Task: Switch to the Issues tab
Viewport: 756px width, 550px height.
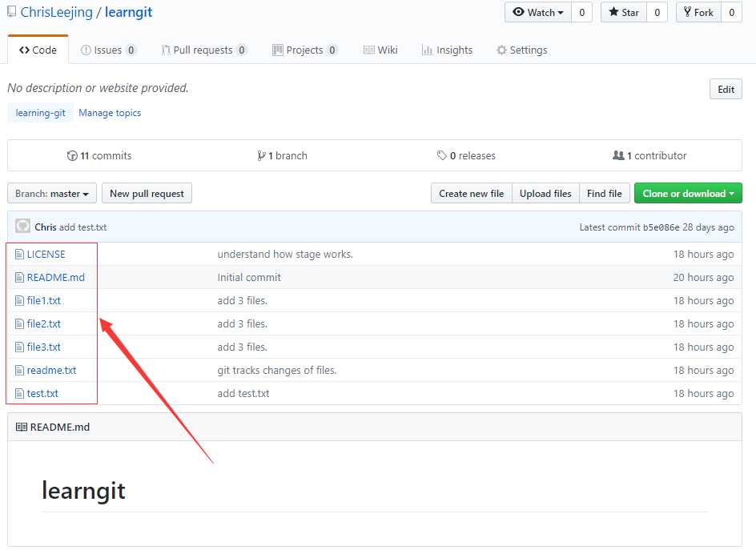Action: 108,50
